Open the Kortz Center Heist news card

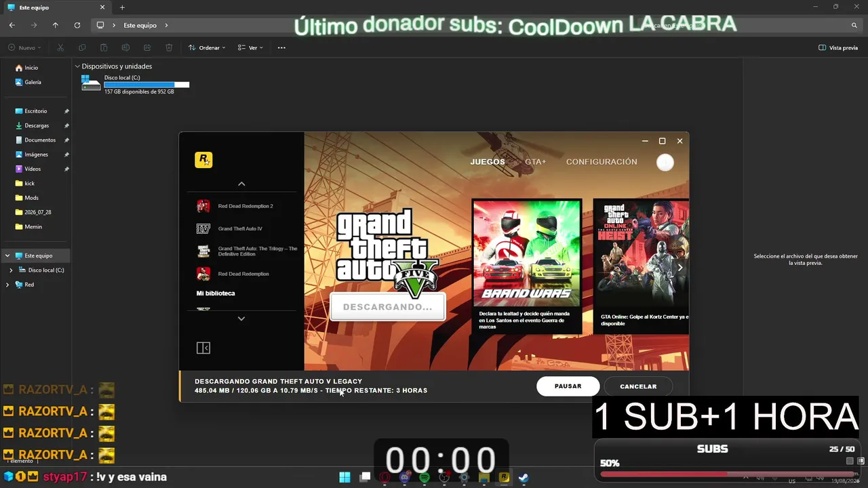641,266
